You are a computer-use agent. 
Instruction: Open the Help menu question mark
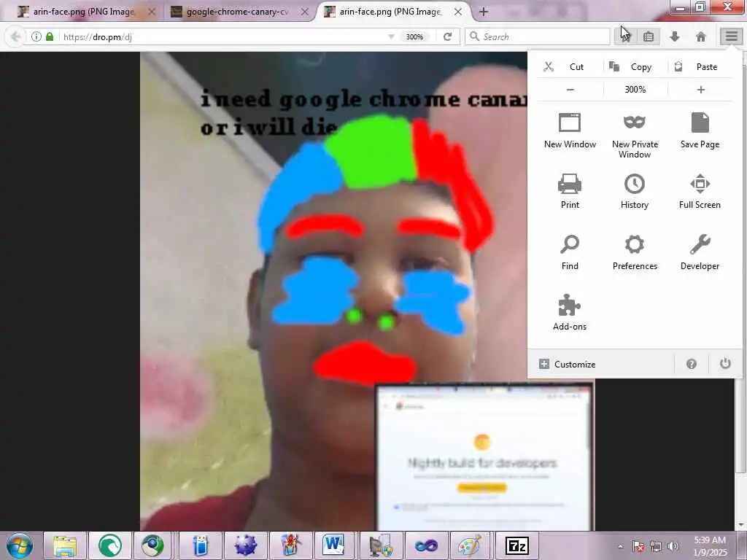[x=692, y=365]
